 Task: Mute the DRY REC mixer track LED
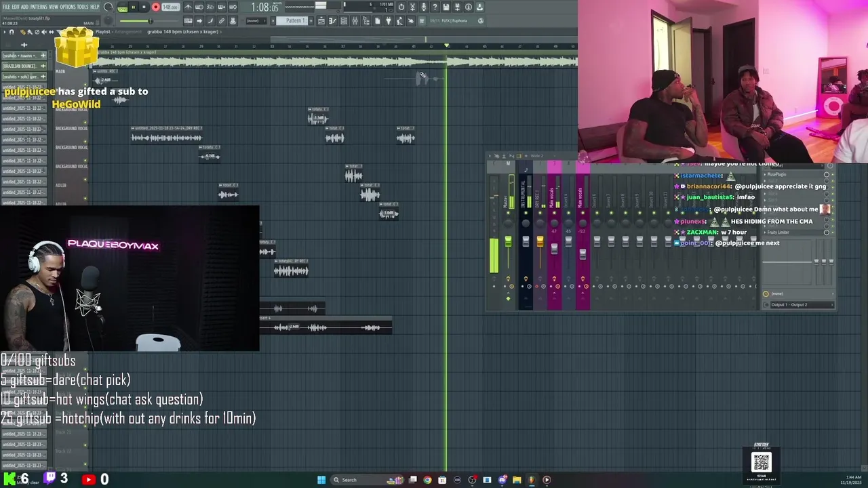[540, 213]
